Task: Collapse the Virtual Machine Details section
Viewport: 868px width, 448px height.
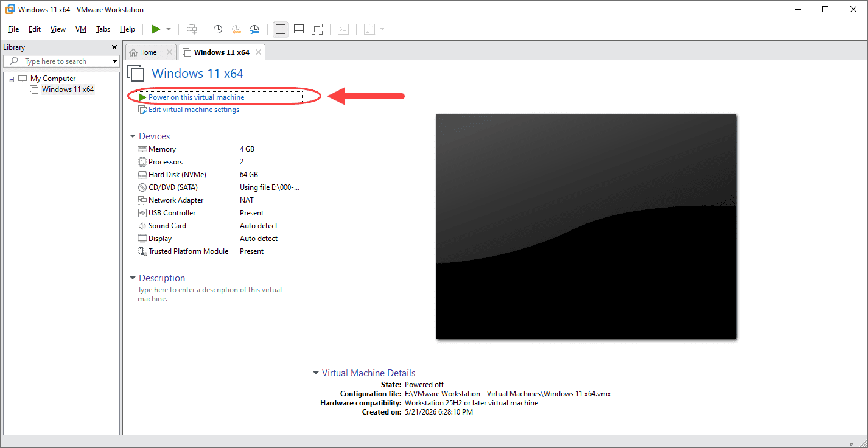Action: (x=316, y=373)
